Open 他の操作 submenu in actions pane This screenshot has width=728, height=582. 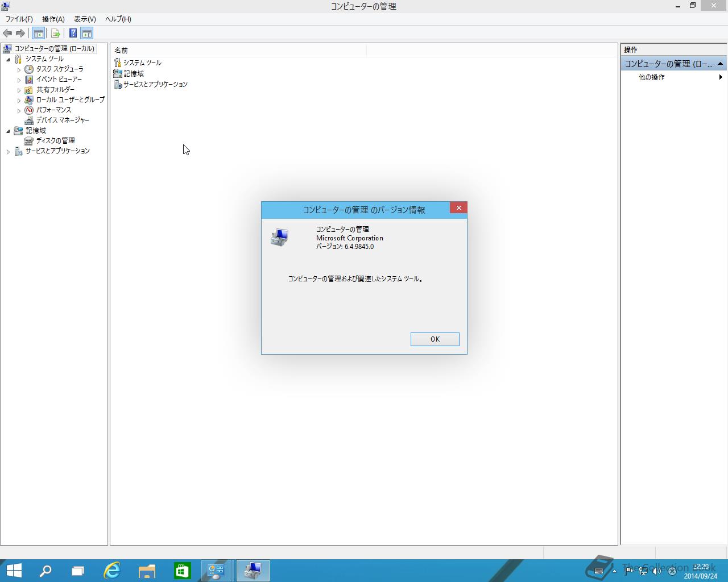(x=673, y=77)
